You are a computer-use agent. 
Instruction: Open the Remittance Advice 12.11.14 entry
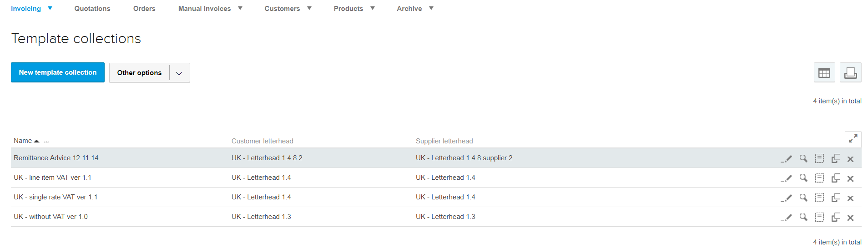[56, 158]
